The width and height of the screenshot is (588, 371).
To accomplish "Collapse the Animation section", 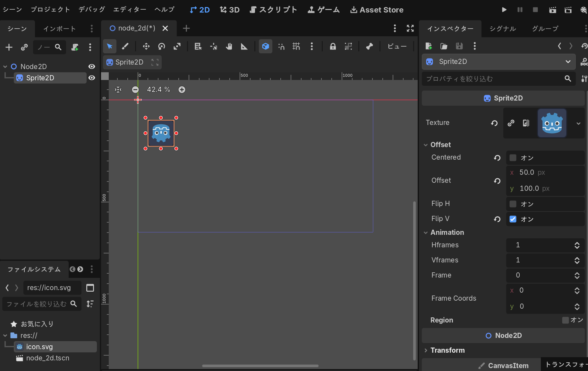I will click(x=426, y=233).
